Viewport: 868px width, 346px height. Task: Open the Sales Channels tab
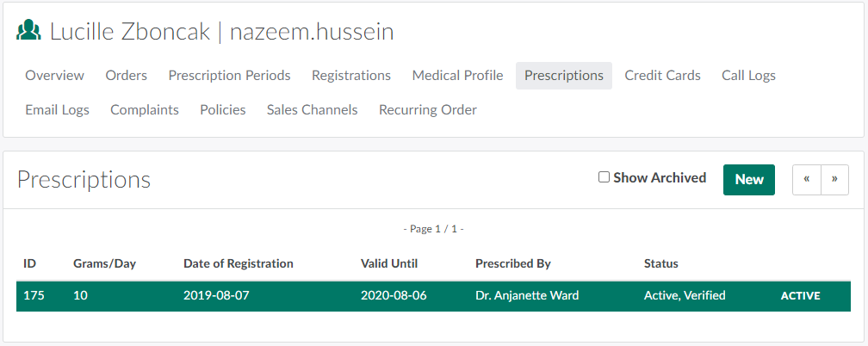point(312,110)
